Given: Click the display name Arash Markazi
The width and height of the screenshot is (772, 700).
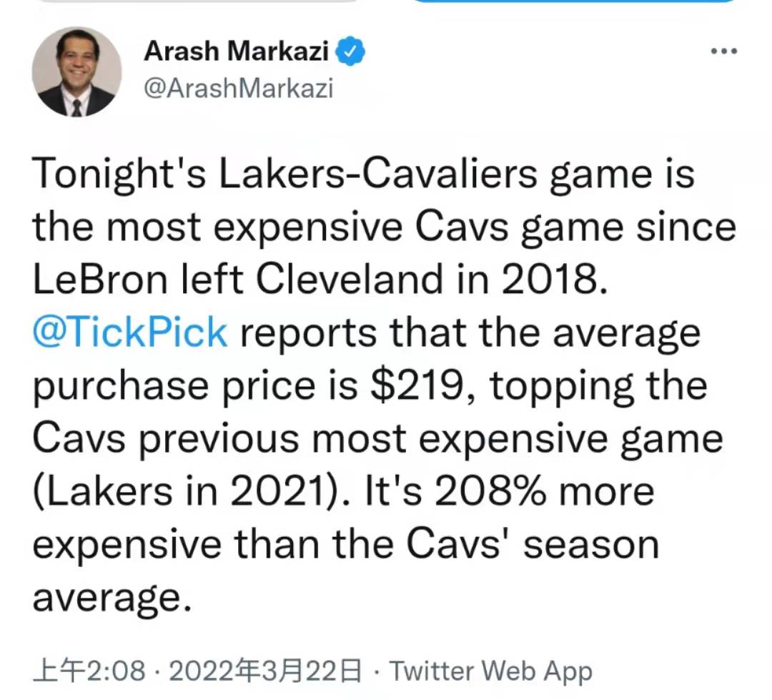Looking at the screenshot, I should [x=237, y=51].
